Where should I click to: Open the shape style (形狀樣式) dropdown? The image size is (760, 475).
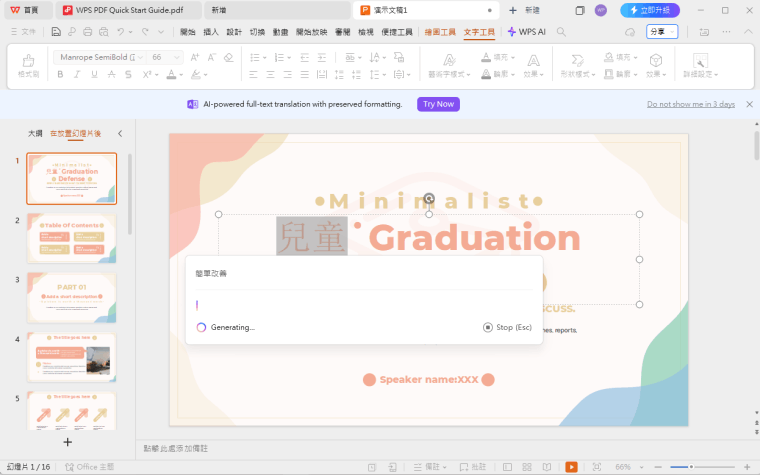pyautogui.click(x=578, y=74)
